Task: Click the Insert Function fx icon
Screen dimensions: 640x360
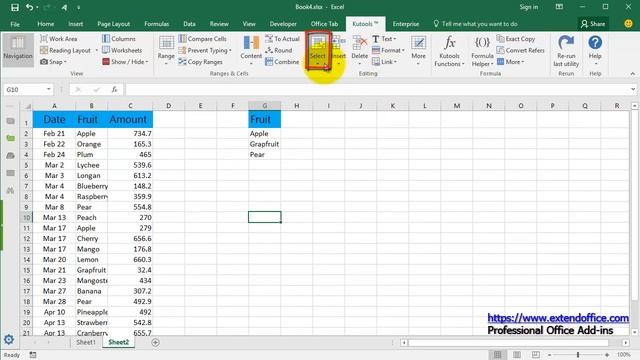Action: pos(115,89)
